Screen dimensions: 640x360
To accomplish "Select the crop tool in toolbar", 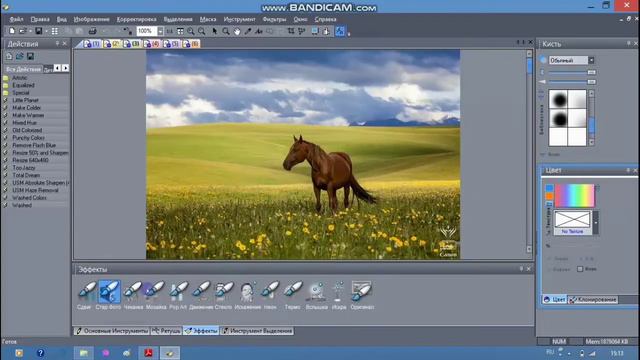I will click(x=291, y=31).
